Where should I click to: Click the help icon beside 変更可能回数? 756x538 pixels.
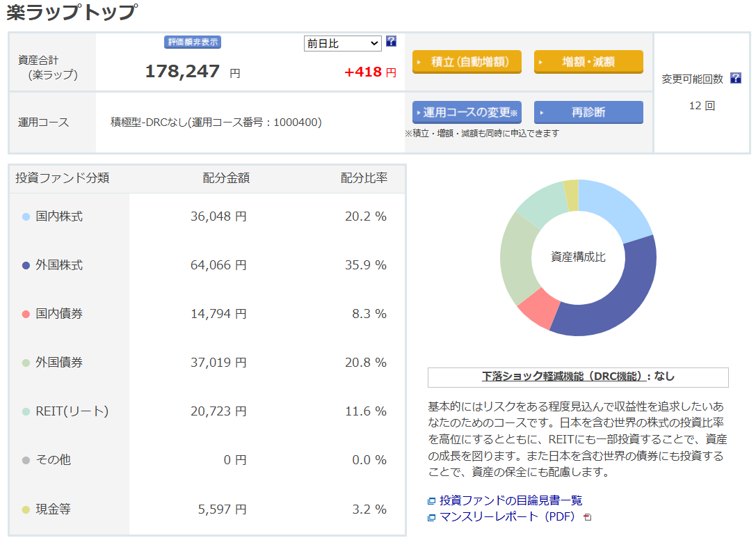click(x=735, y=78)
